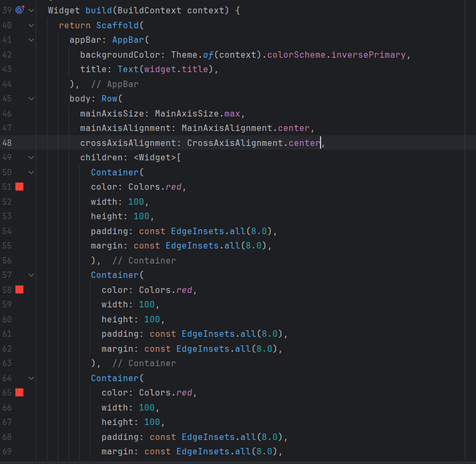Click 'Container' on line 50
The height and width of the screenshot is (464, 476).
coord(115,173)
